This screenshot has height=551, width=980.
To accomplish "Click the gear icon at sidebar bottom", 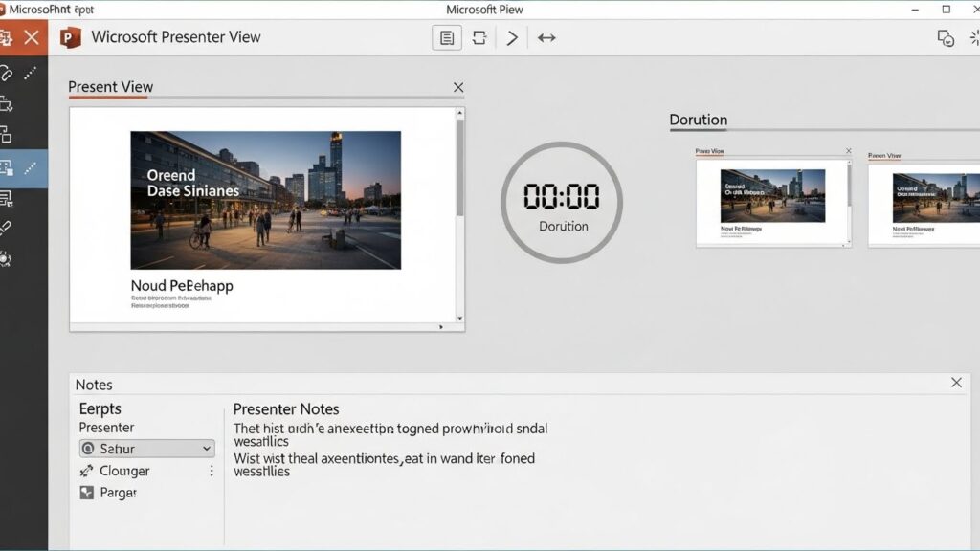I will point(7,258).
